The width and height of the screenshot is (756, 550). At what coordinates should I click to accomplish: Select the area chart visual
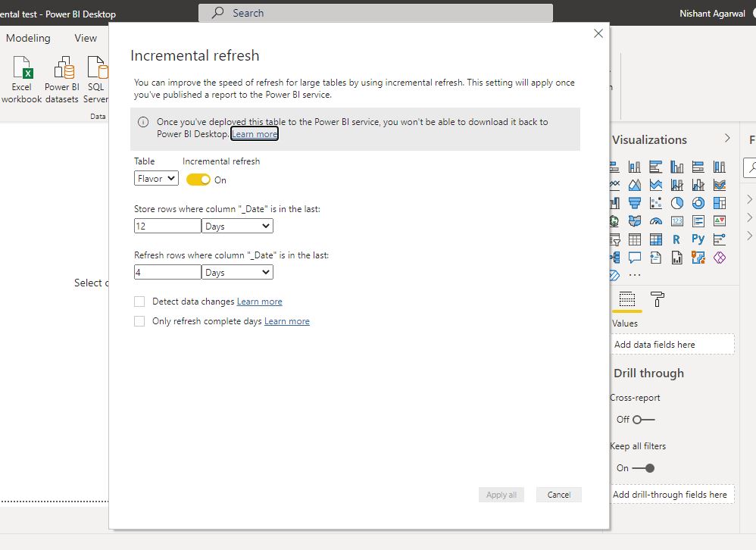[x=635, y=185]
